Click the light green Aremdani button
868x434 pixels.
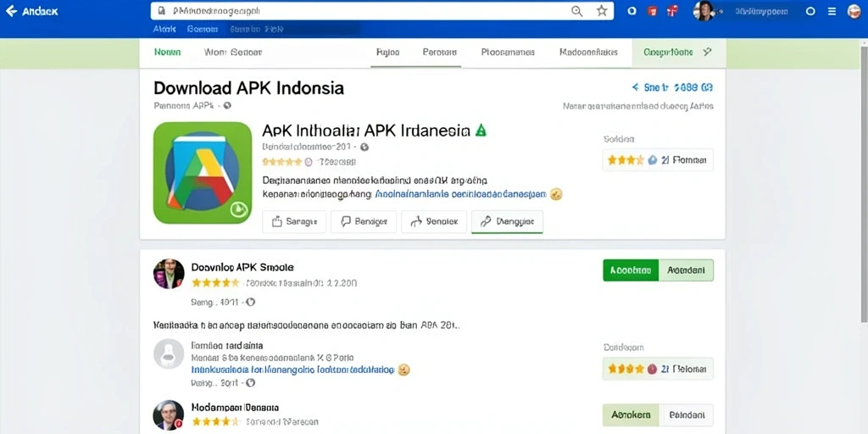tap(686, 270)
